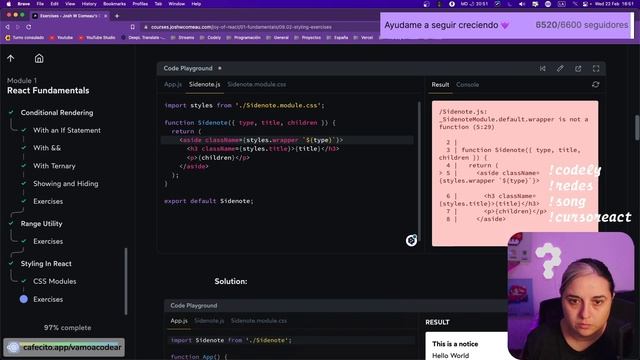
Task: Open a new browser tab
Action: [x=117, y=16]
